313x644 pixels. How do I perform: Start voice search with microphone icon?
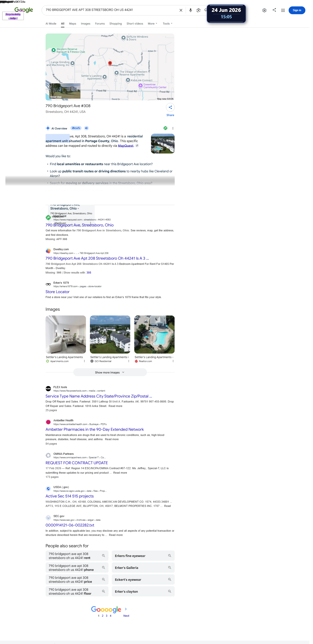(x=193, y=10)
